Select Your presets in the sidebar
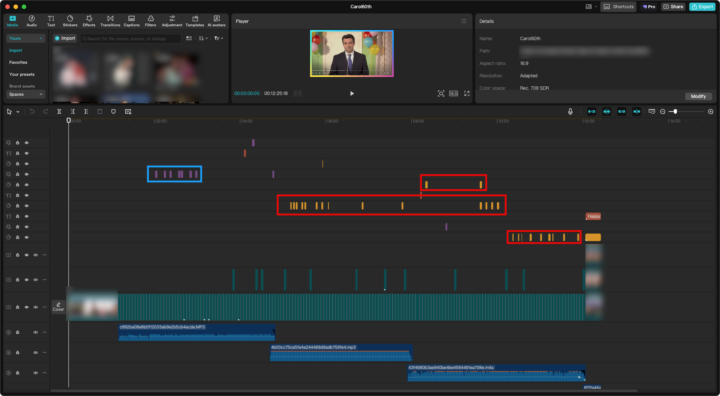Image resolution: width=720 pixels, height=396 pixels. click(22, 74)
